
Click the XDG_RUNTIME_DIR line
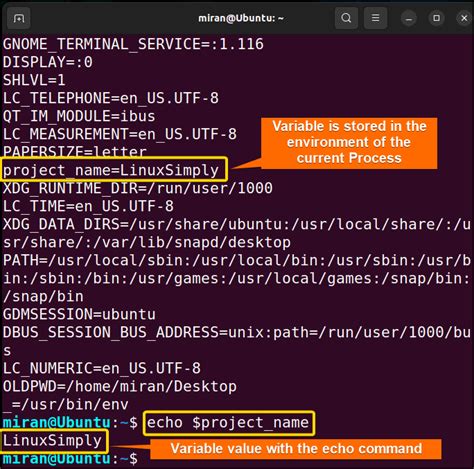[138, 188]
